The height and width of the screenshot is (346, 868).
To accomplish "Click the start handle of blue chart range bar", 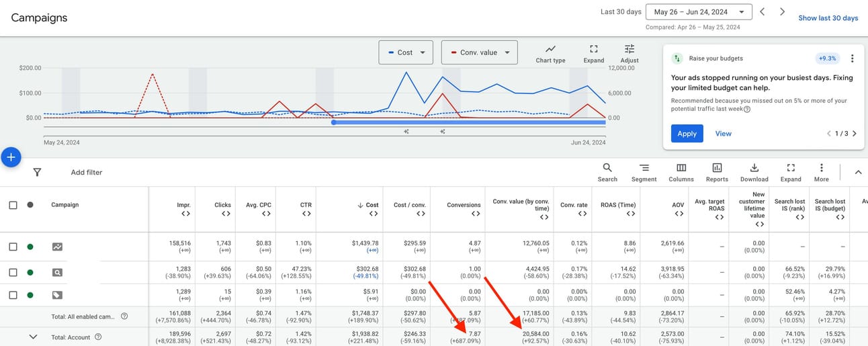I will pyautogui.click(x=333, y=122).
